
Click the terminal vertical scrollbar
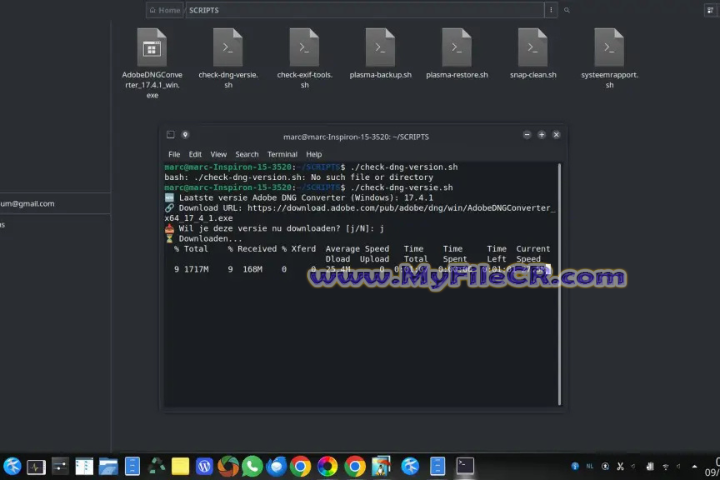(x=559, y=284)
